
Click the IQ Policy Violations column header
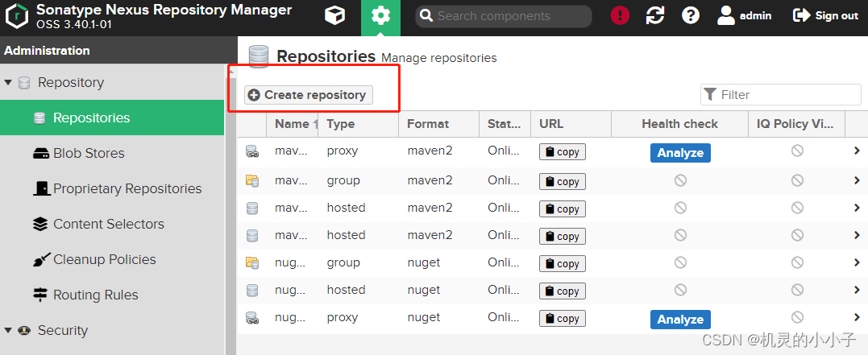click(796, 124)
